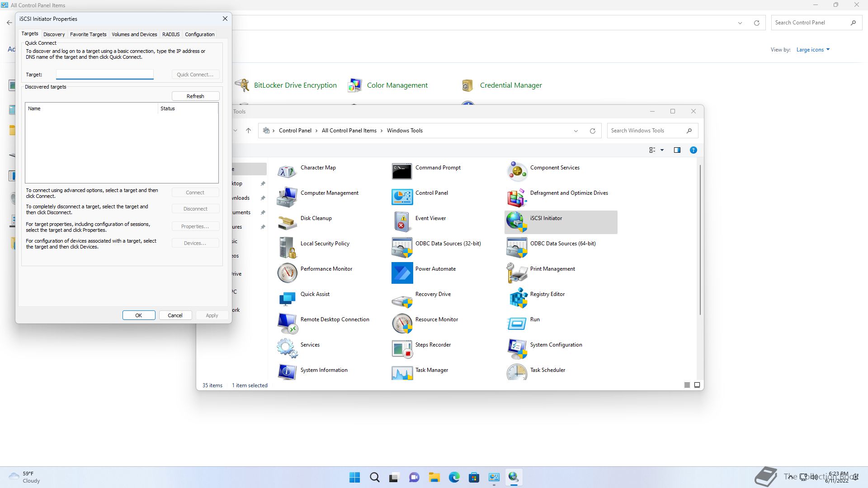Open the Favorite Targets tab
Screen dimensions: 868x488
(88, 34)
